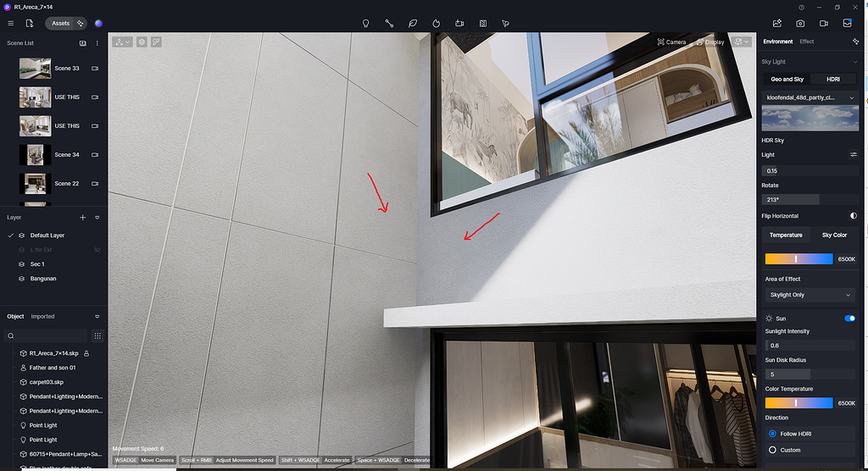Update camera for Scene 22
Viewport: 868px width, 471px height.
coord(95,184)
